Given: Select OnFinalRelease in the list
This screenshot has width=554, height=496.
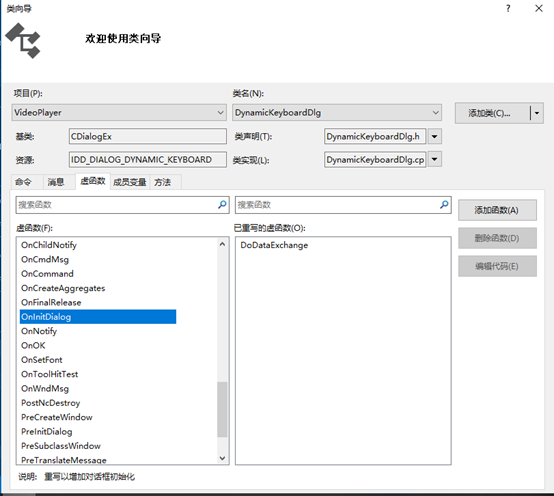Looking at the screenshot, I should pyautogui.click(x=51, y=302).
